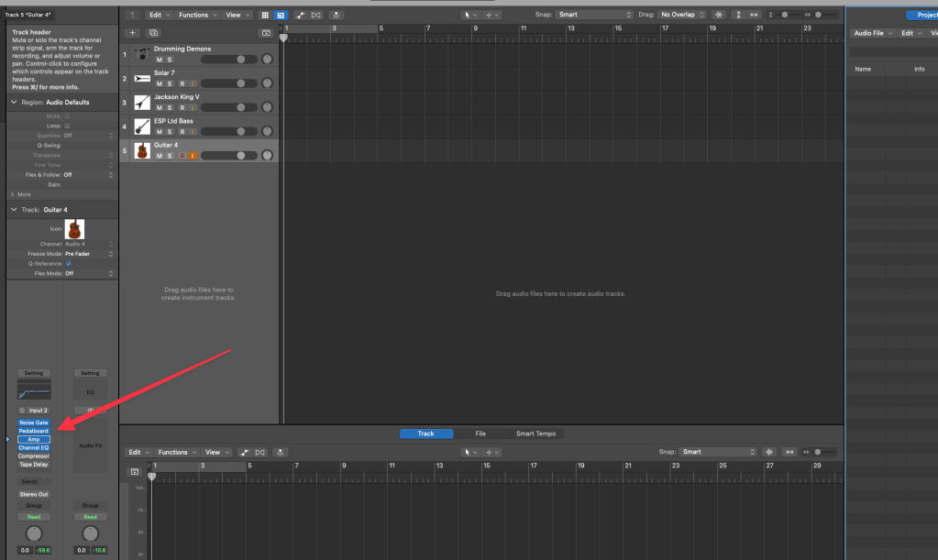Image resolution: width=938 pixels, height=560 pixels.
Task: Click the Drumming Demons drum kit icon
Action: (x=142, y=54)
